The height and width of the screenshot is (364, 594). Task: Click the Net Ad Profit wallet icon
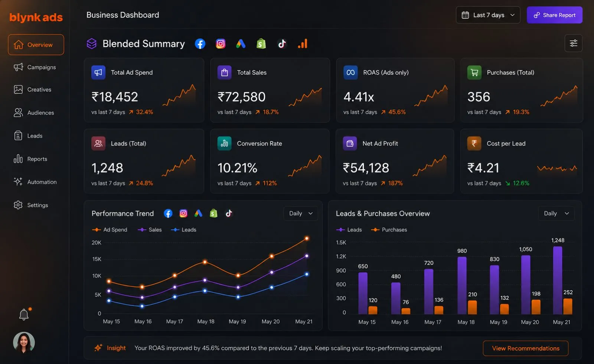click(350, 143)
